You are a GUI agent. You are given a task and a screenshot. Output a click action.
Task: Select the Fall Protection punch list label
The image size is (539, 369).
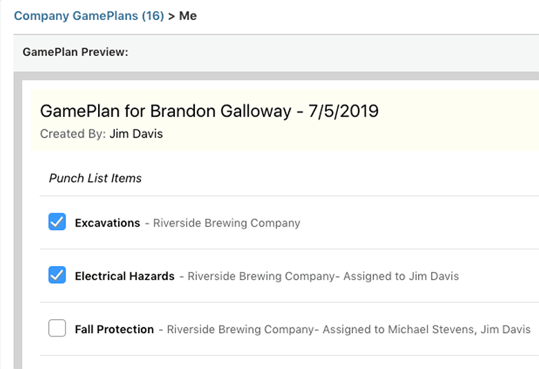click(114, 329)
